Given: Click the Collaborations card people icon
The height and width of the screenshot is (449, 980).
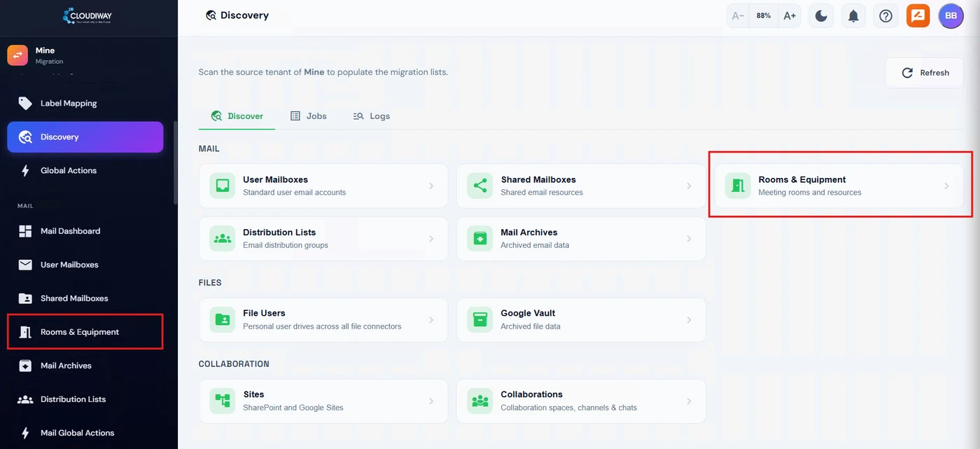Looking at the screenshot, I should click(480, 401).
